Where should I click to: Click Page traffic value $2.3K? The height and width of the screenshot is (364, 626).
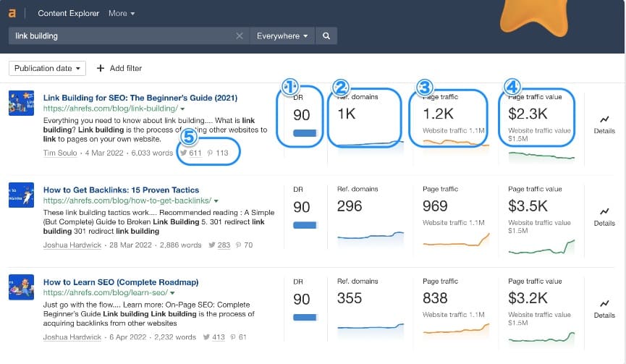click(528, 114)
